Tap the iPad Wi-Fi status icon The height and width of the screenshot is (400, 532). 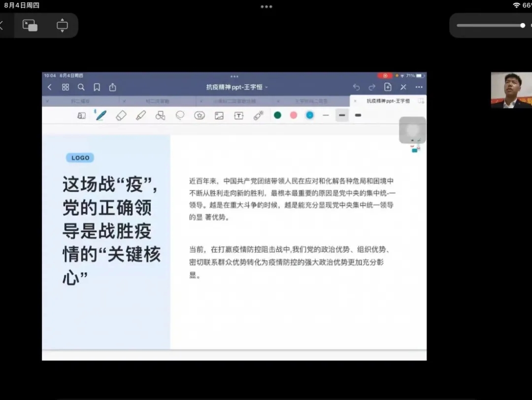[x=516, y=5]
